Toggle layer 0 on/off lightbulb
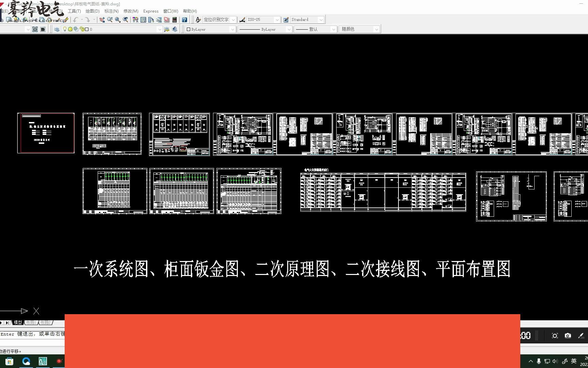 click(x=65, y=29)
